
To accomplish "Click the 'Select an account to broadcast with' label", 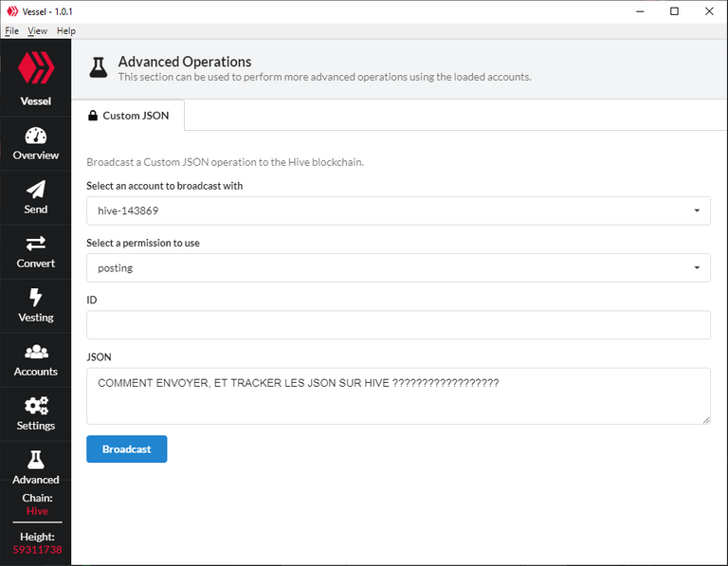I will point(164,186).
